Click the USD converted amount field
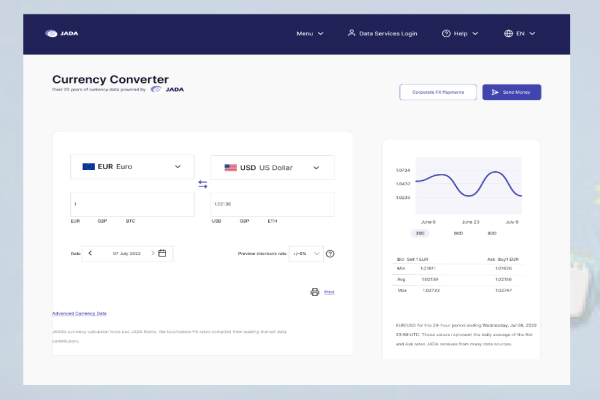This screenshot has width=600, height=400. point(272,204)
